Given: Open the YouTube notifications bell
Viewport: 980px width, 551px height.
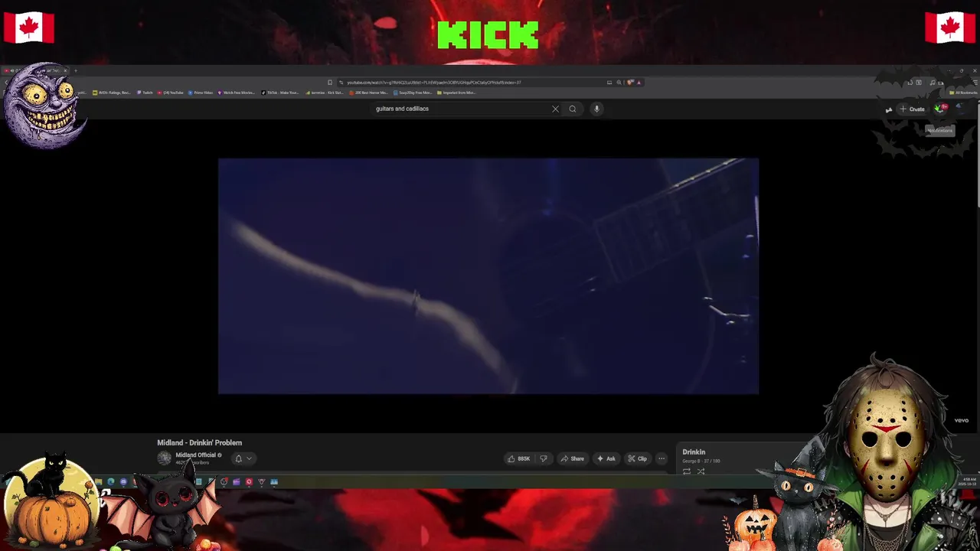Looking at the screenshot, I should 940,109.
